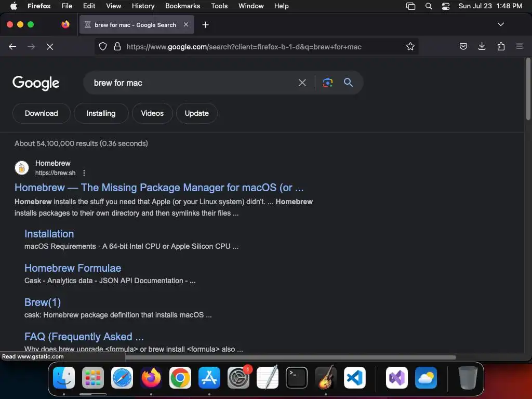Open Weather app from the Dock
Screen dimensions: 532x399
[426, 378]
